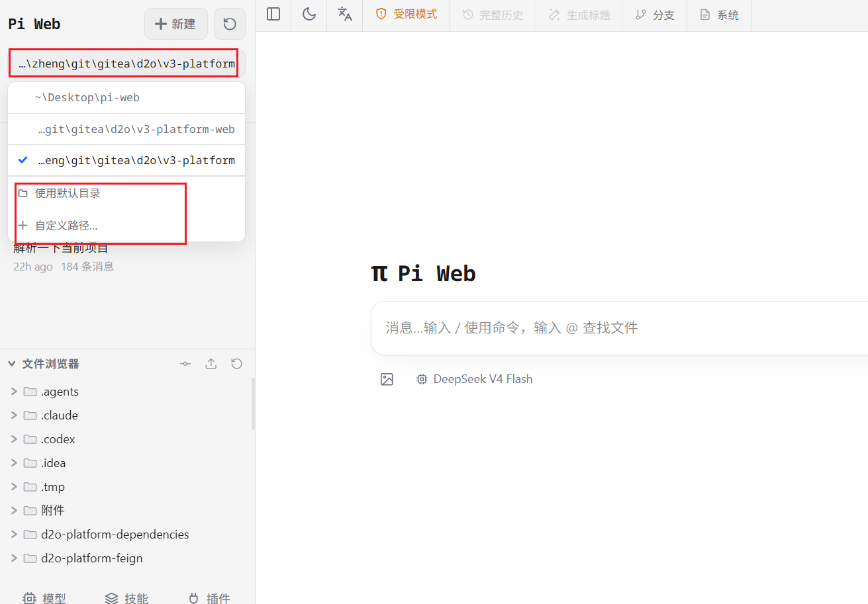This screenshot has width=868, height=604.
Task: Select the ~\Desktop\pi-web directory
Action: (126, 98)
